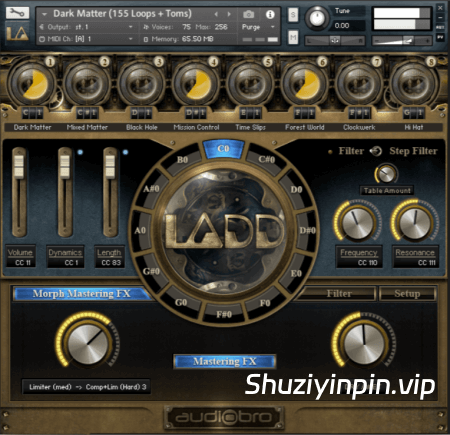
Task: Click the loop 5 Time Slips knob
Action: [250, 84]
